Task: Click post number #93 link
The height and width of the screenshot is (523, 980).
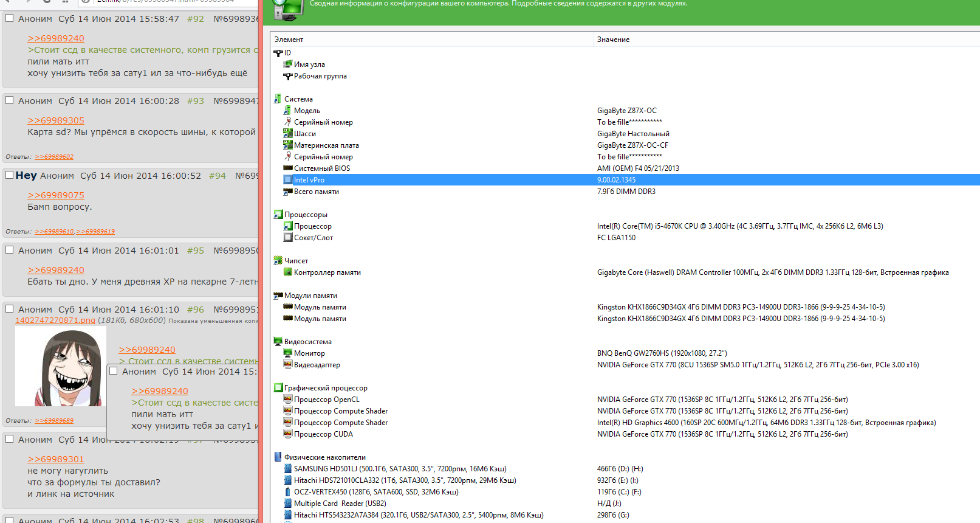Action: coord(196,101)
